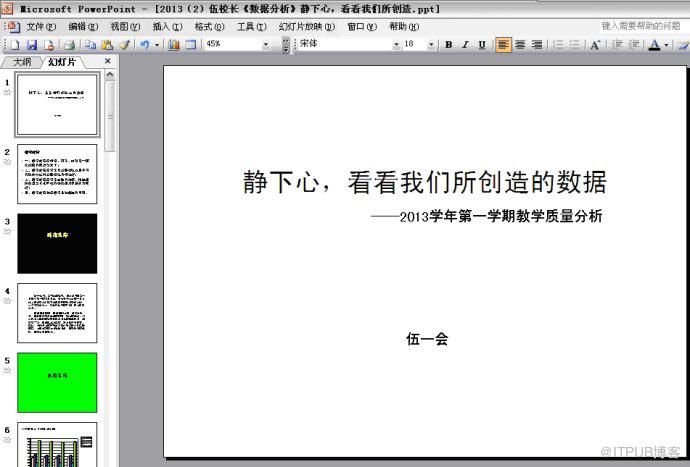
Task: Open the 视图 menu
Action: 125,27
